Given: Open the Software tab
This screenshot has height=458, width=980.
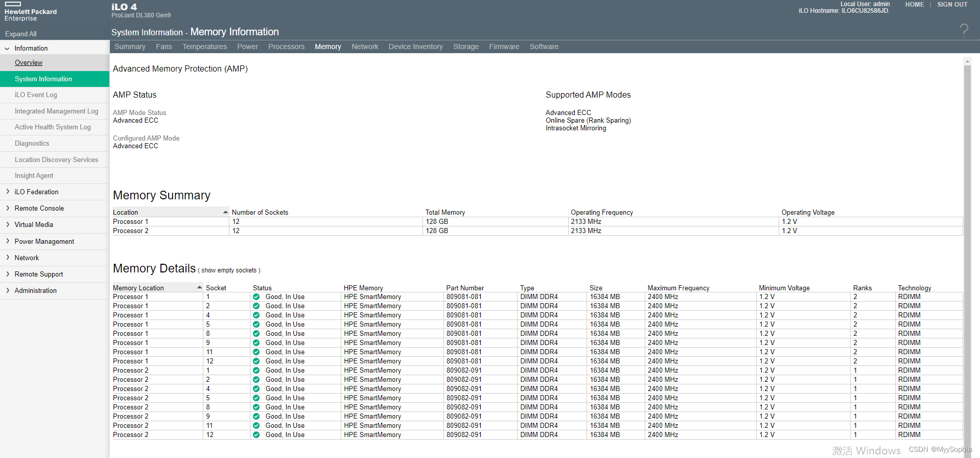Looking at the screenshot, I should click(x=544, y=47).
